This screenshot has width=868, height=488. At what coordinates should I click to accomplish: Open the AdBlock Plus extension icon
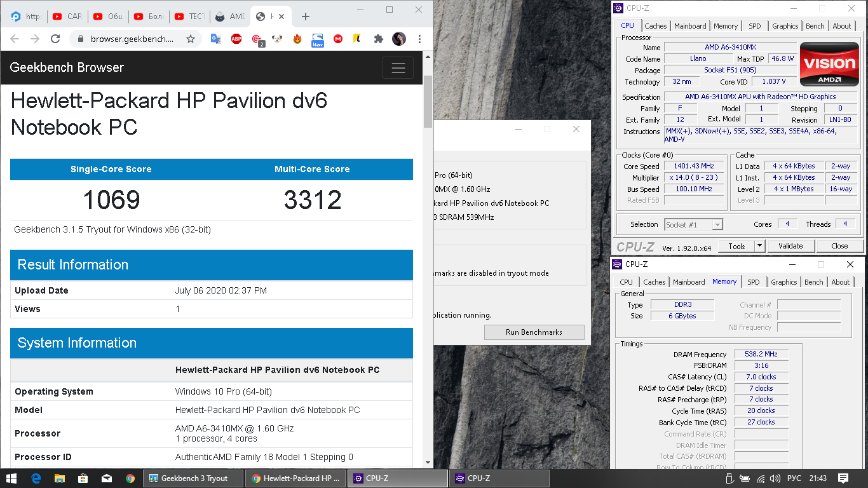pyautogui.click(x=236, y=39)
